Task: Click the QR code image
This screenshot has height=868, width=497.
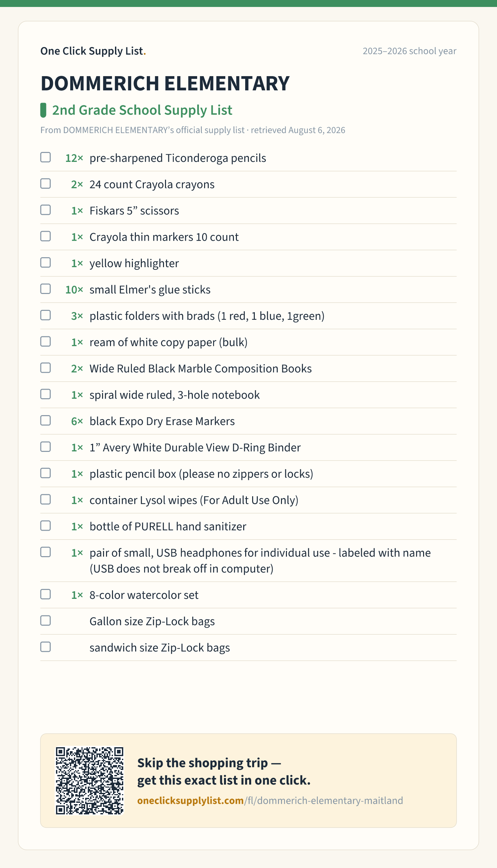Action: click(89, 780)
